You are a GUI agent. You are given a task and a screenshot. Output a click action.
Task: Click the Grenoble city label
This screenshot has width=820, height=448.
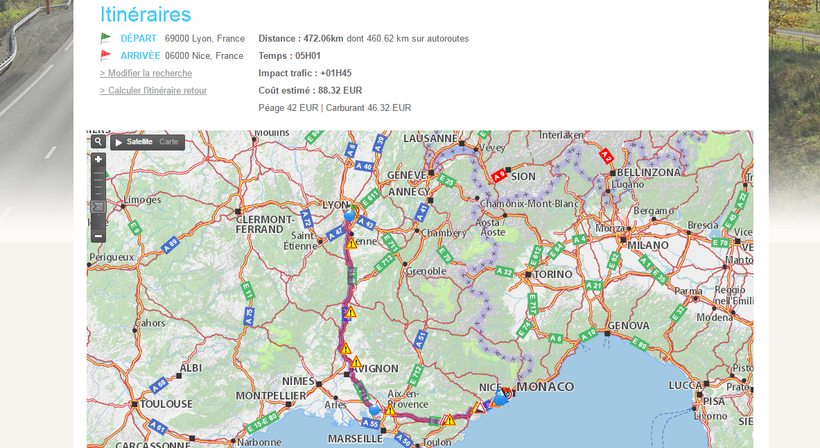(x=426, y=271)
